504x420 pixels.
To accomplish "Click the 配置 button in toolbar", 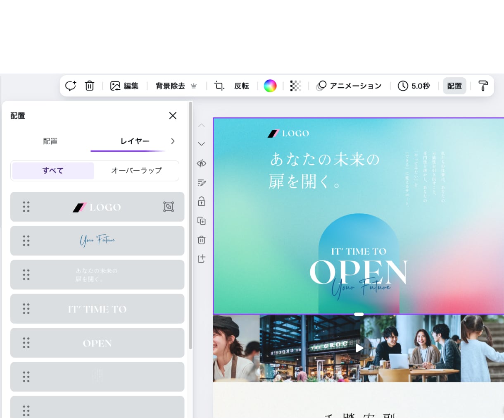I will tap(454, 86).
